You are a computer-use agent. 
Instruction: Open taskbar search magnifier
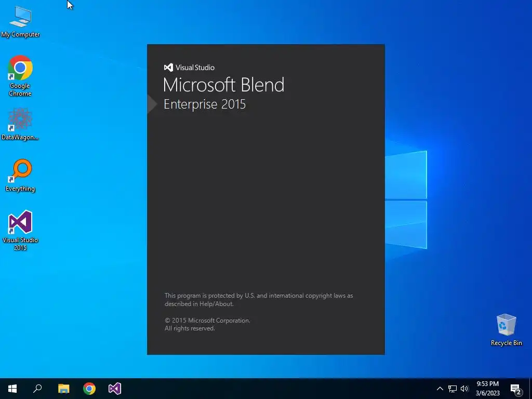point(37,389)
